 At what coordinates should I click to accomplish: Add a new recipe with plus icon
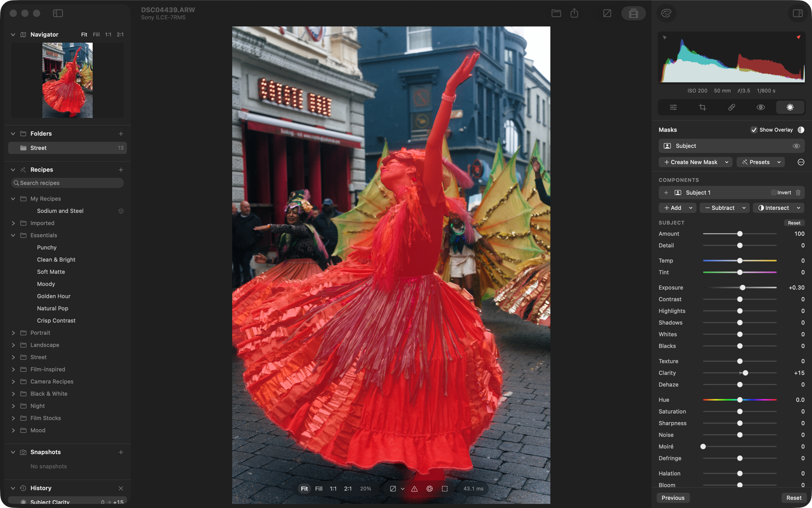[x=121, y=170]
